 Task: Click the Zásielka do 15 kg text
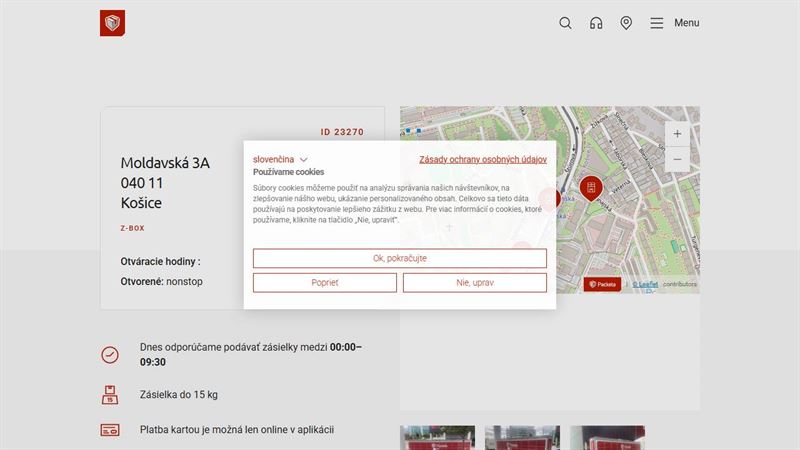pos(179,394)
